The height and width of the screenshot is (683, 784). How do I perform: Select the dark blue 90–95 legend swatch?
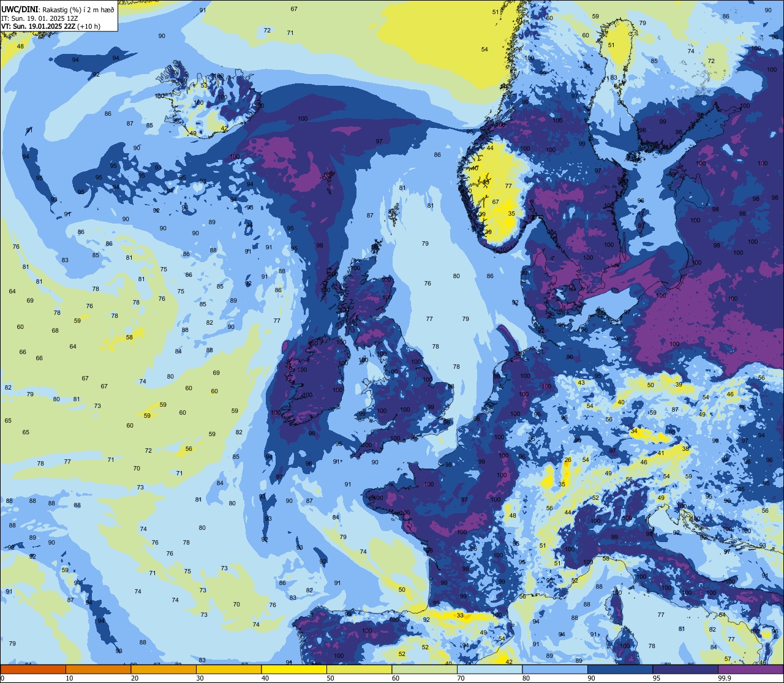(x=620, y=669)
